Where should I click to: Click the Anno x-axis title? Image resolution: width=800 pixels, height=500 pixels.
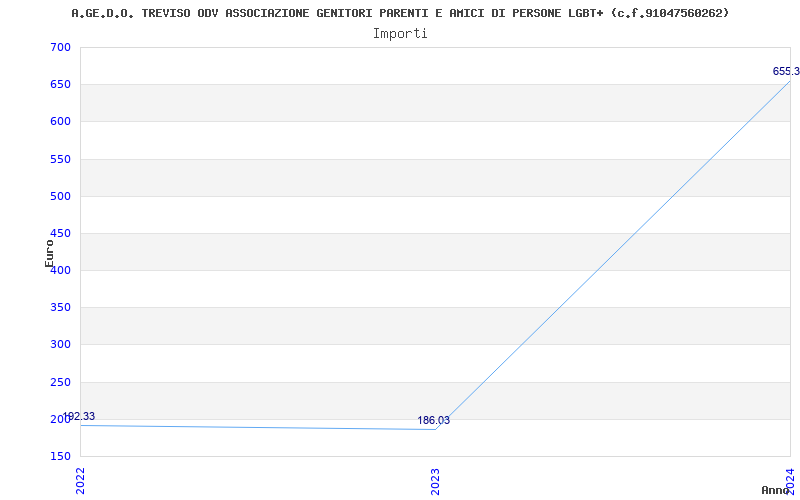click(775, 490)
